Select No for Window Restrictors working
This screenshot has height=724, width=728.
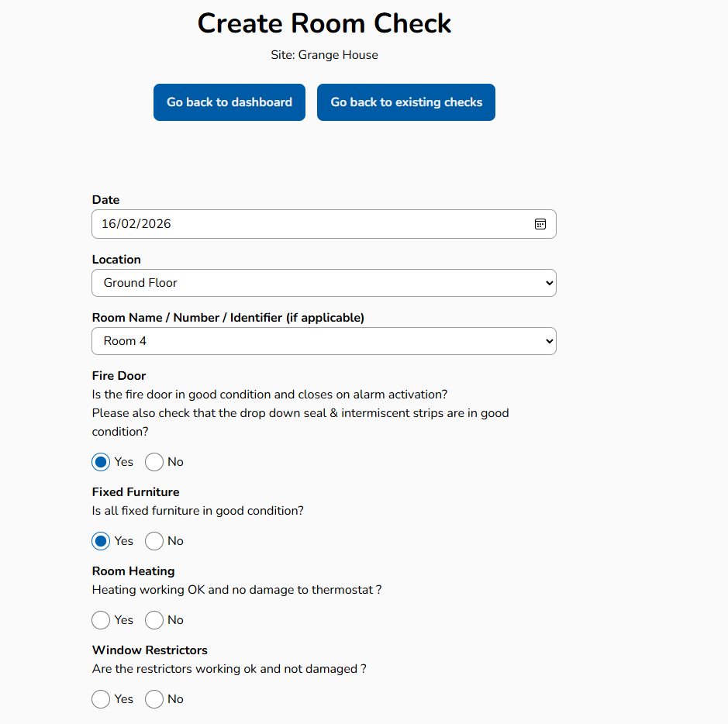(153, 698)
